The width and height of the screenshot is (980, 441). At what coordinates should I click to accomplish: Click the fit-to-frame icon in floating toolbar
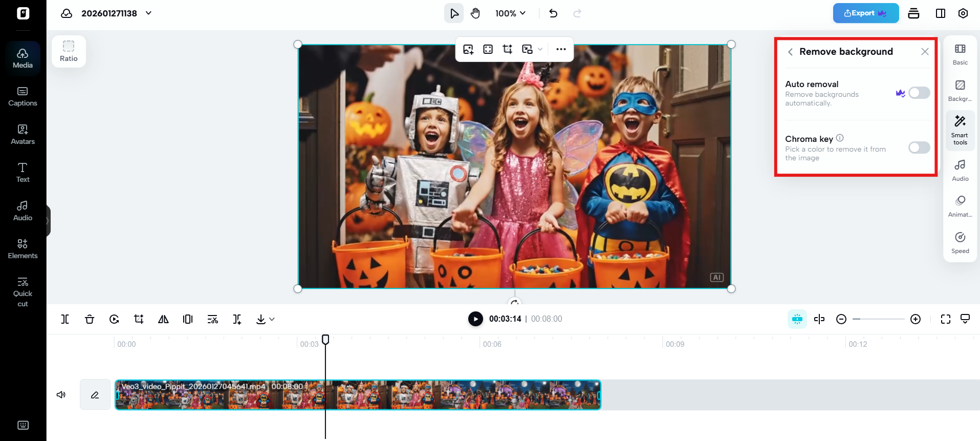click(488, 49)
